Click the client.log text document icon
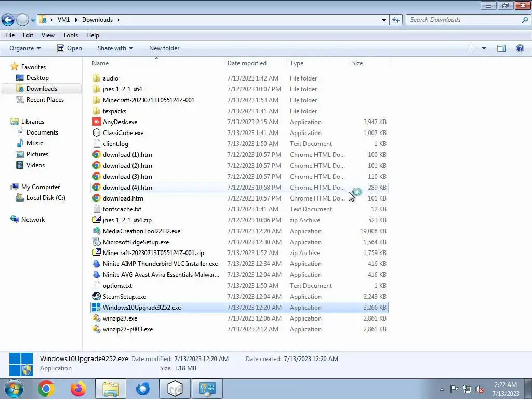Image resolution: width=532 pixels, height=399 pixels. [96, 143]
